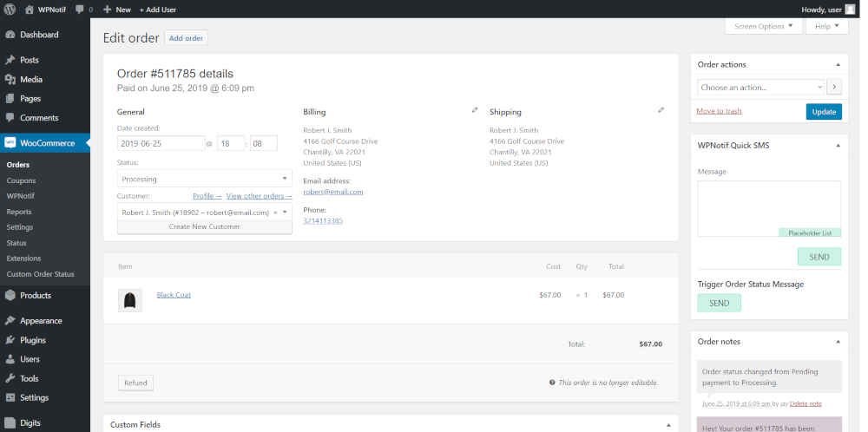Open the Screen Options tab

(x=763, y=26)
